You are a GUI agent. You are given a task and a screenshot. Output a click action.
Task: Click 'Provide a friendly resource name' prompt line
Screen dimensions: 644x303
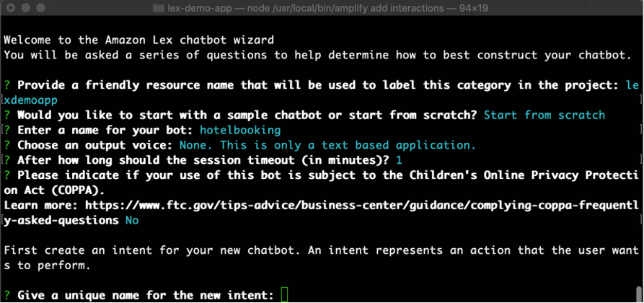tap(318, 85)
